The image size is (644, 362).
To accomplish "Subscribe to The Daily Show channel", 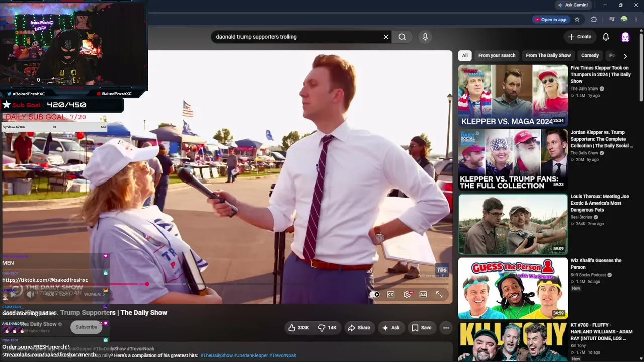I will 86,327.
